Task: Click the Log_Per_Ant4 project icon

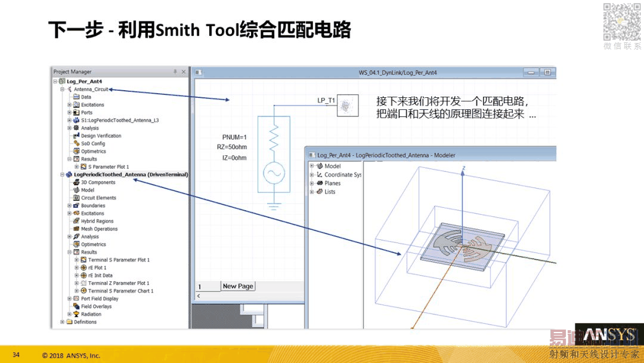Action: tap(62, 81)
